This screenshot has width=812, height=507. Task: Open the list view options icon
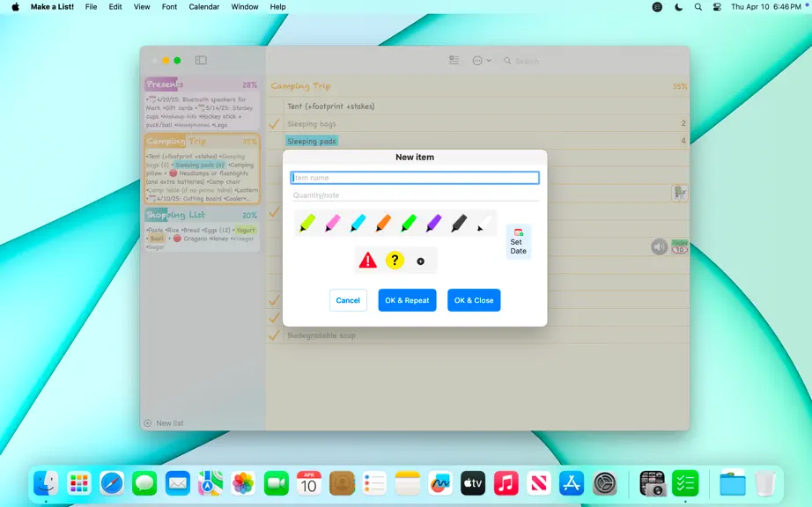pos(454,61)
